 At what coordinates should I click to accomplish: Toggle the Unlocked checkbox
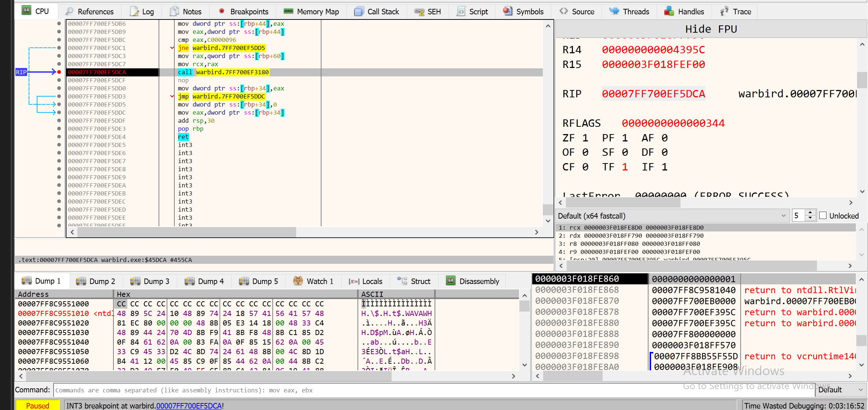[x=823, y=216]
